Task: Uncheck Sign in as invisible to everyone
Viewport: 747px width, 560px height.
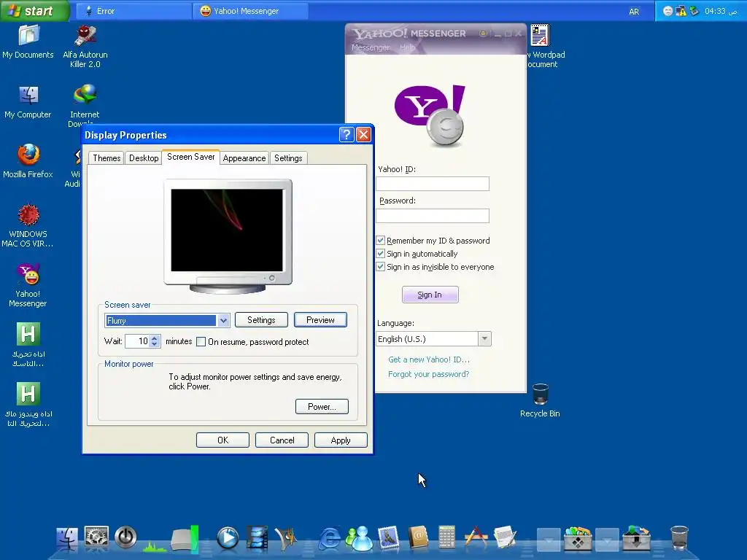Action: tap(381, 267)
